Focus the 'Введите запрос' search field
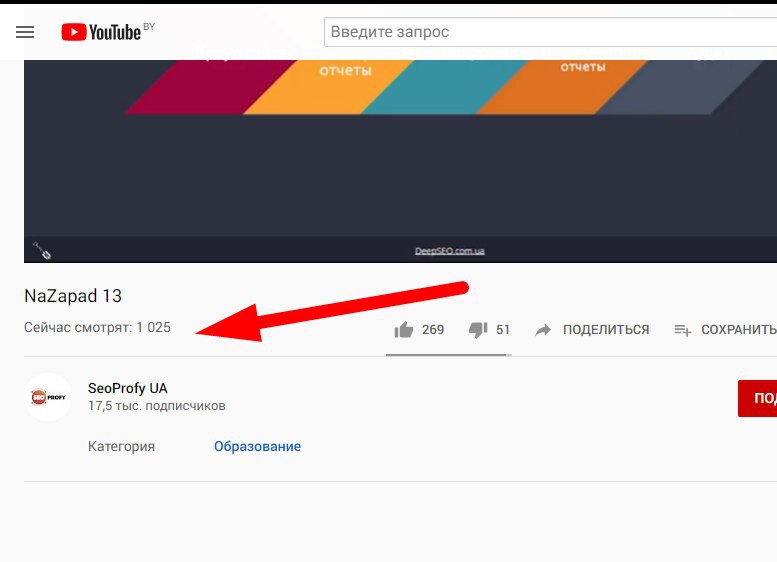Viewport: 777px width, 562px height. pos(550,32)
